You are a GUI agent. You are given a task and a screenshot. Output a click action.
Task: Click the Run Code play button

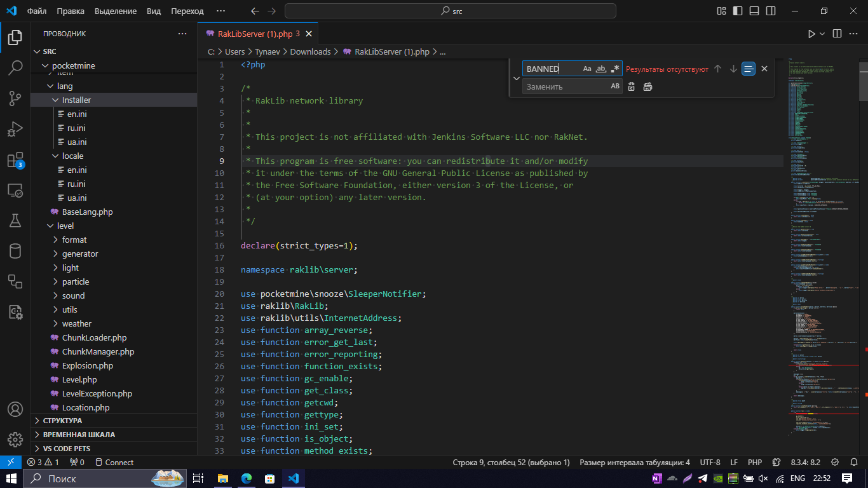(x=811, y=34)
